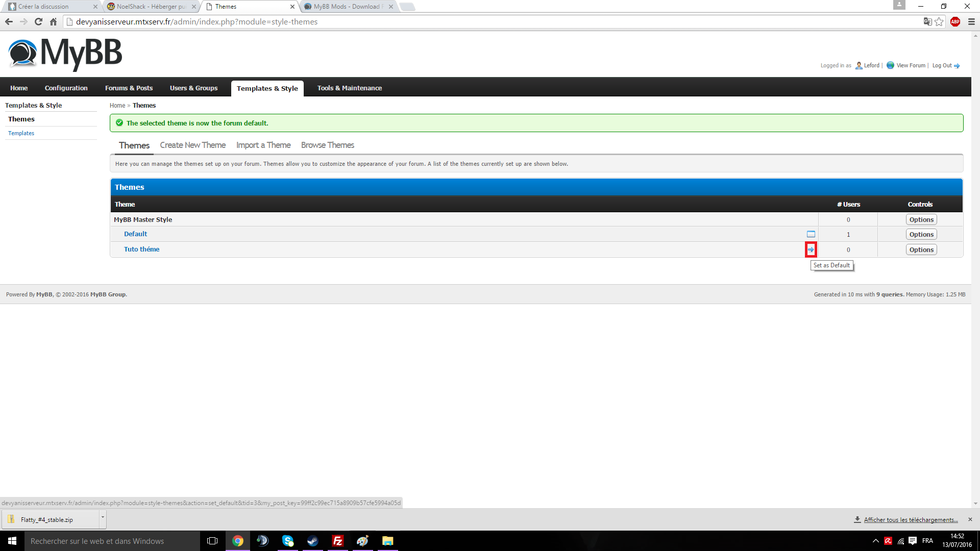Screen dimensions: 980x551
Task: Open Skype from the taskbar
Action: coord(288,541)
